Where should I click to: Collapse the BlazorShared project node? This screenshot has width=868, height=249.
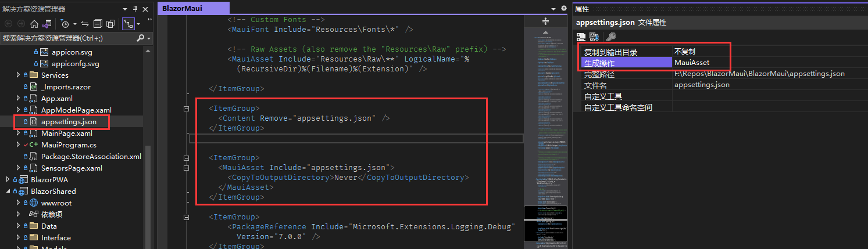(8, 191)
